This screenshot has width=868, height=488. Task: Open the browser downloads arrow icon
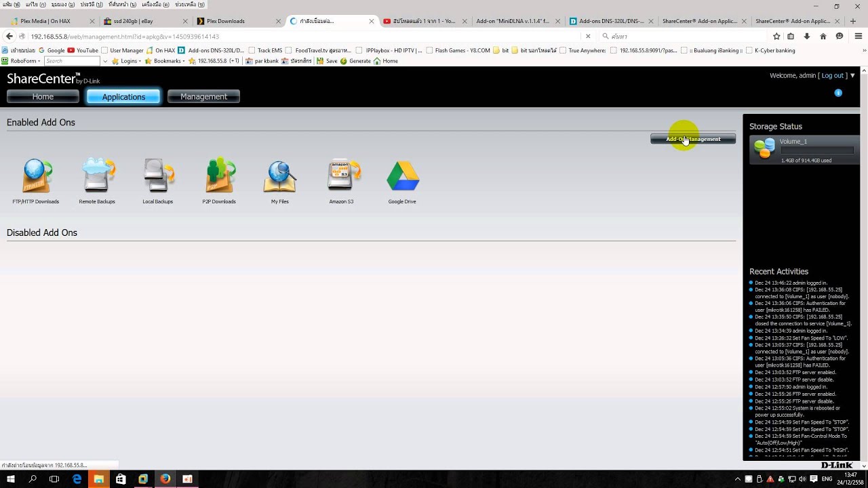click(x=807, y=36)
